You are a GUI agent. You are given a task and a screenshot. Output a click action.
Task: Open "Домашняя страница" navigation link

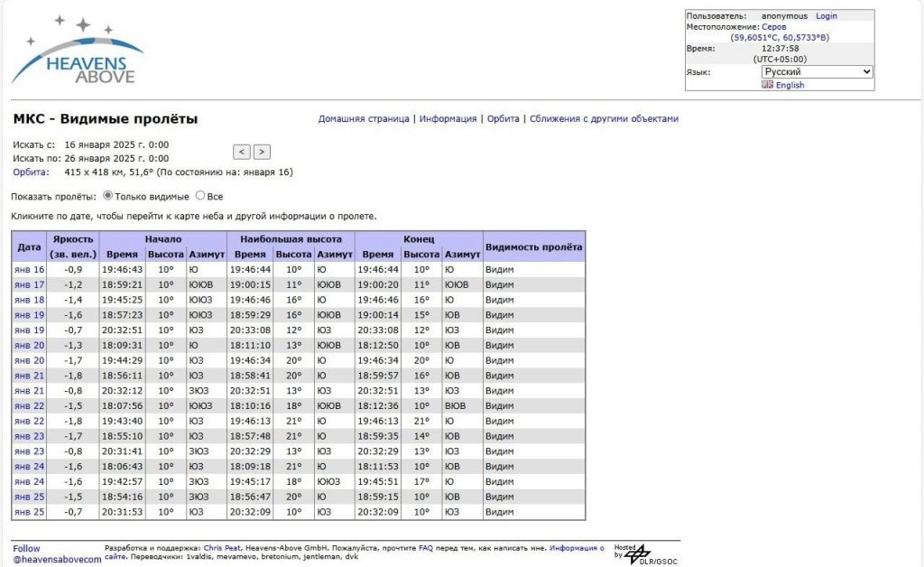tap(364, 119)
